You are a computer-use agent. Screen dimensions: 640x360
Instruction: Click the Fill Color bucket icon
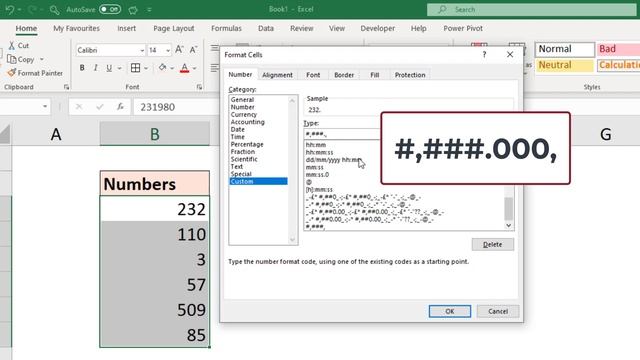click(162, 67)
